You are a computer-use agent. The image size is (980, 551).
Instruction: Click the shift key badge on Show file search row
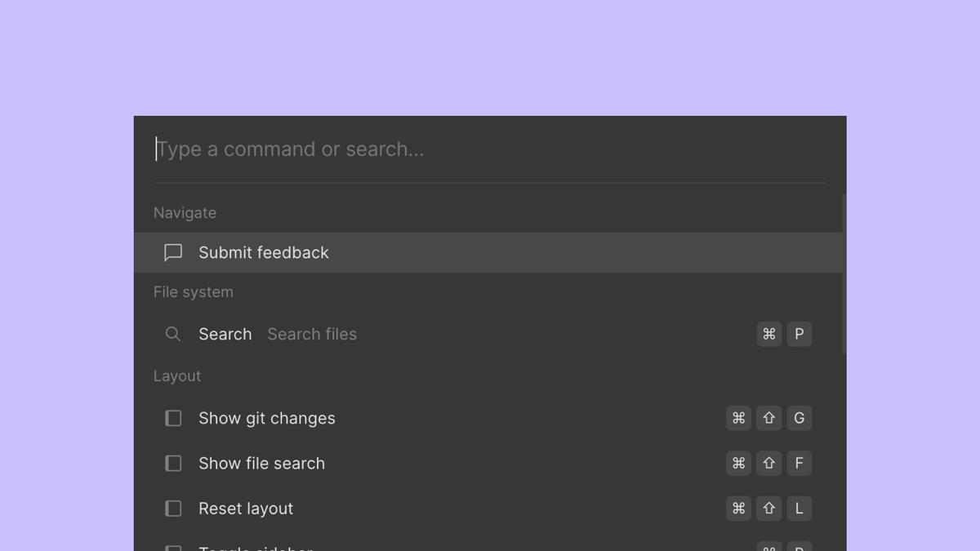(x=768, y=463)
